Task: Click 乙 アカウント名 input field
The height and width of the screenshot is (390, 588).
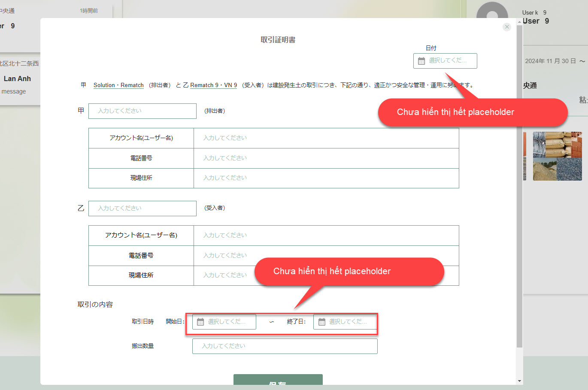Action: point(326,236)
